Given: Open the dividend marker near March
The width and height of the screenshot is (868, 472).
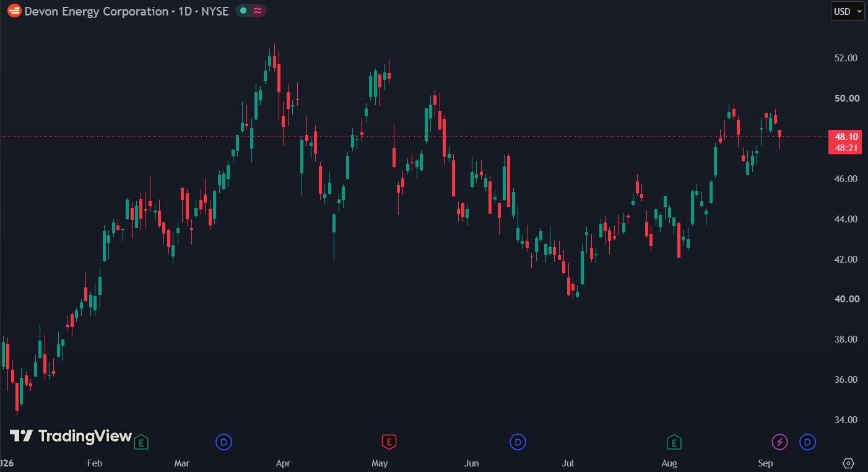Looking at the screenshot, I should pos(224,442).
